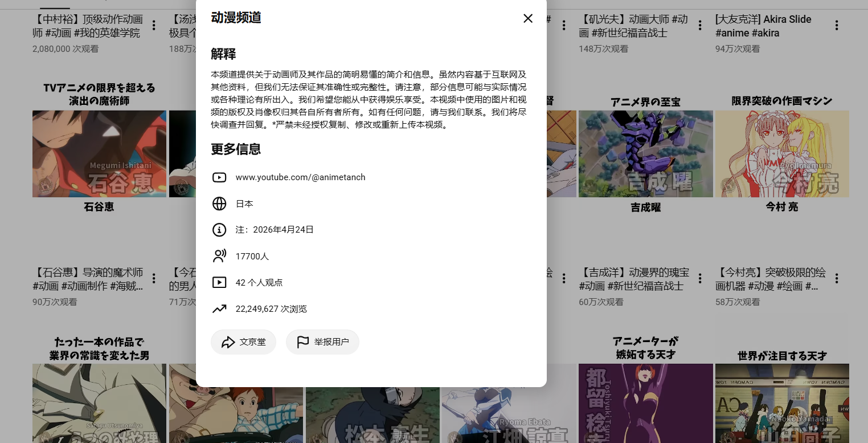The width and height of the screenshot is (868, 443).
Task: Close the 动漫频道 dialog
Action: pyautogui.click(x=528, y=18)
